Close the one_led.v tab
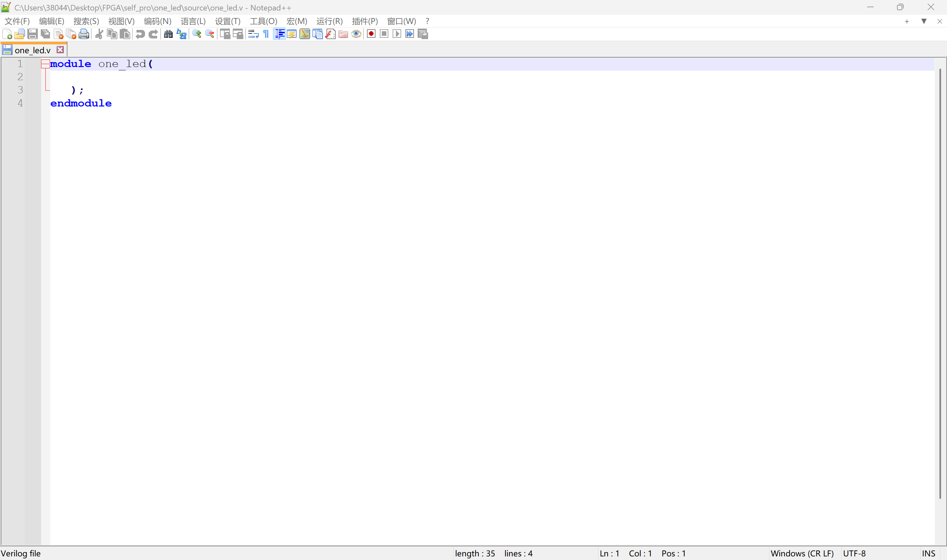 [x=60, y=50]
